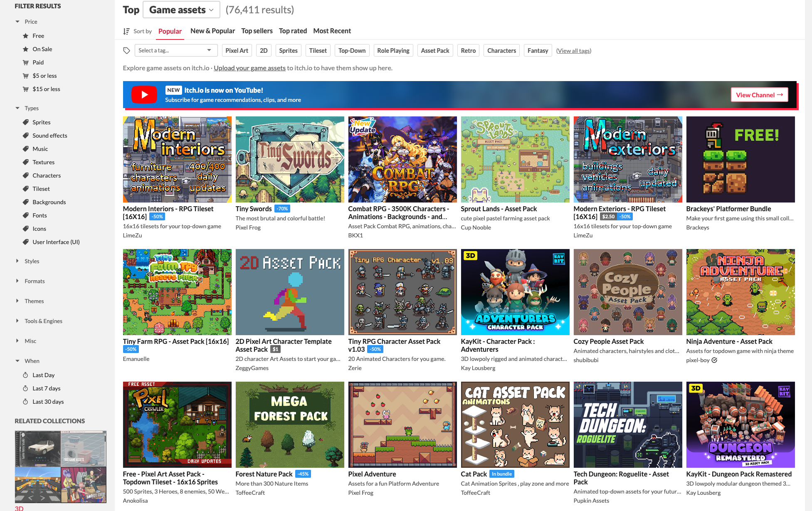Screen dimensions: 812x511
Task: Filter by the Asset Pack tag
Action: (435, 51)
